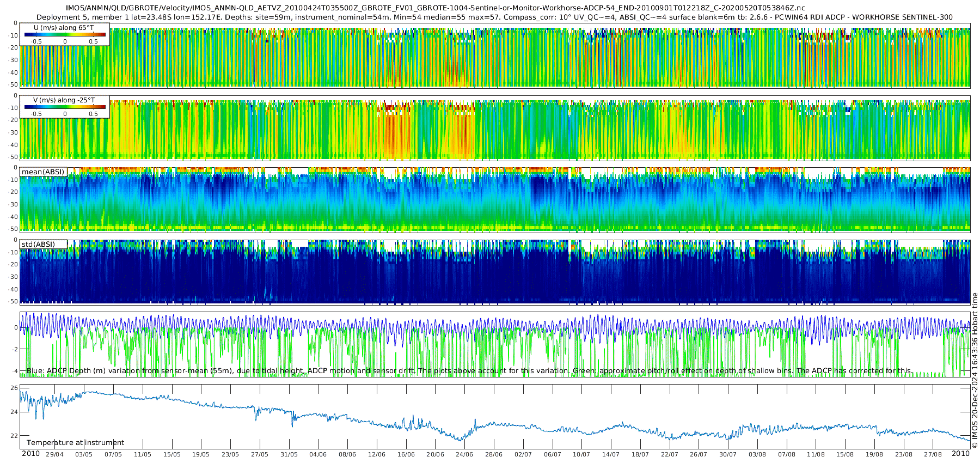The image size is (980, 463).
Task: Click the 29/04 date tick label
Action: [x=54, y=454]
